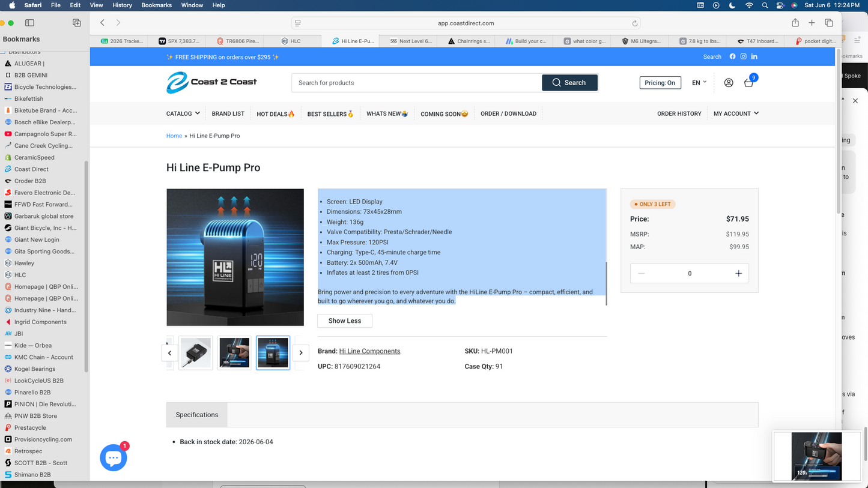Switch to the 2026 Tracker tab

pos(122,41)
